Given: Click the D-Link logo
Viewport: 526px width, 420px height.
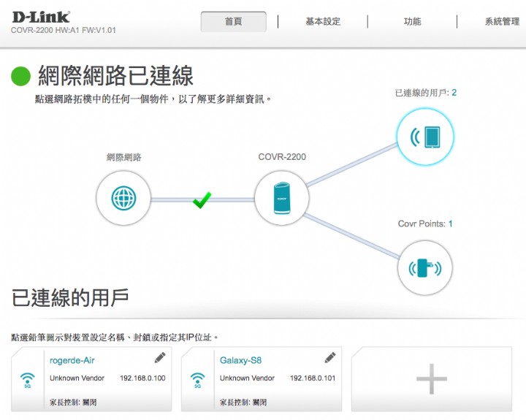Looking at the screenshot, I should pyautogui.click(x=40, y=16).
